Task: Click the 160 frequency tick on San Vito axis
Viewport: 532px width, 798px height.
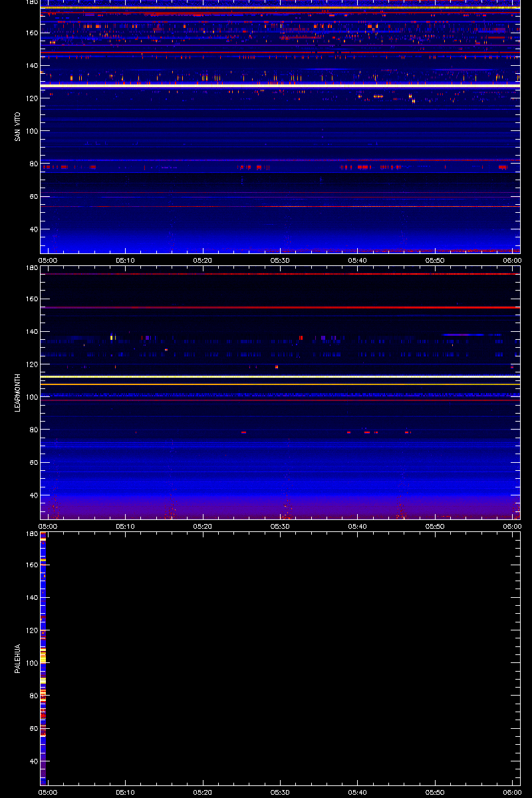Action: [32, 33]
